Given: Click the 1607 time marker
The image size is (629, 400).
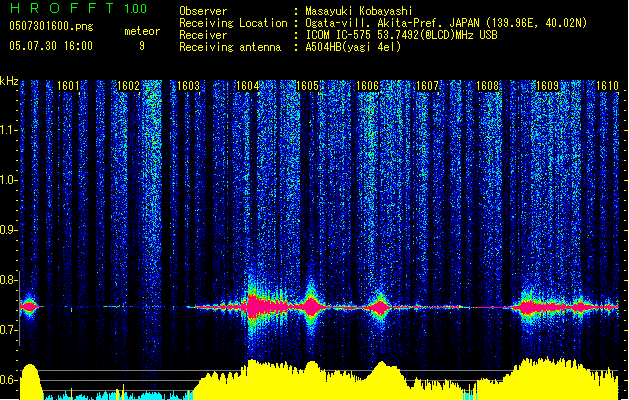Looking at the screenshot, I should pyautogui.click(x=428, y=87).
